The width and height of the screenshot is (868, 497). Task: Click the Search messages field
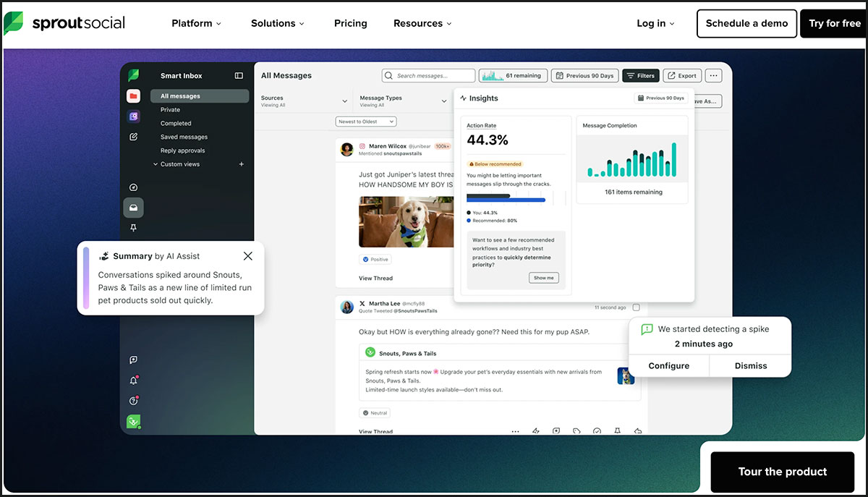[x=428, y=75]
